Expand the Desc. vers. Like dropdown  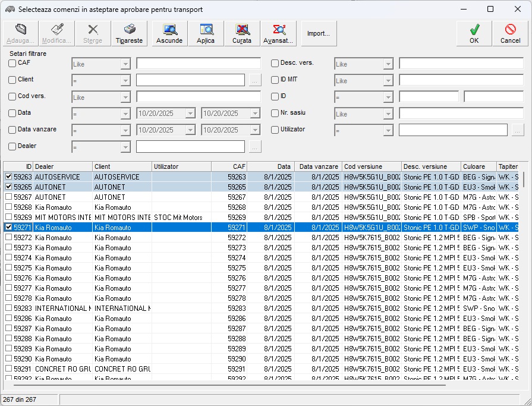[388, 64]
